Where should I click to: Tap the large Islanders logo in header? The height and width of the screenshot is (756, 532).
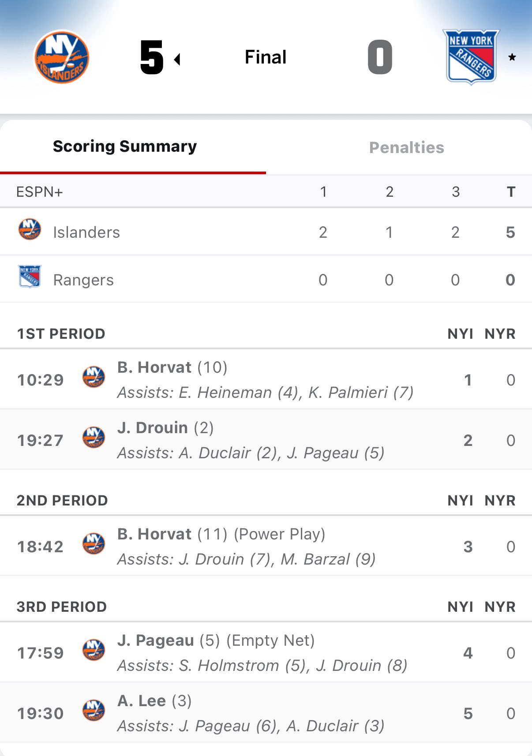click(x=62, y=57)
